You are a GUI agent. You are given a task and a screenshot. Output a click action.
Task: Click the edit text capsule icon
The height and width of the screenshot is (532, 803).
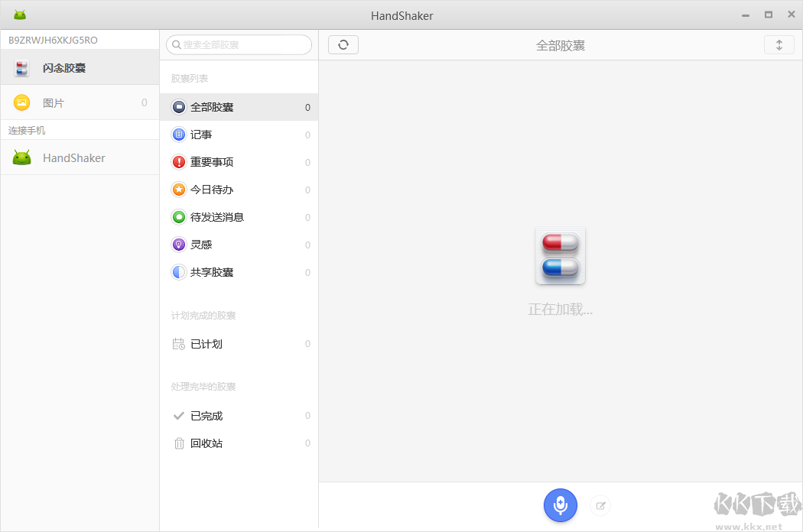(600, 506)
